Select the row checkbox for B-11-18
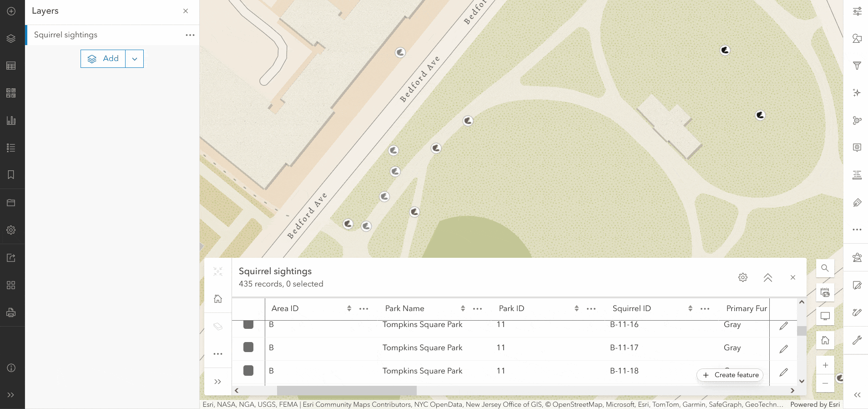 248,370
